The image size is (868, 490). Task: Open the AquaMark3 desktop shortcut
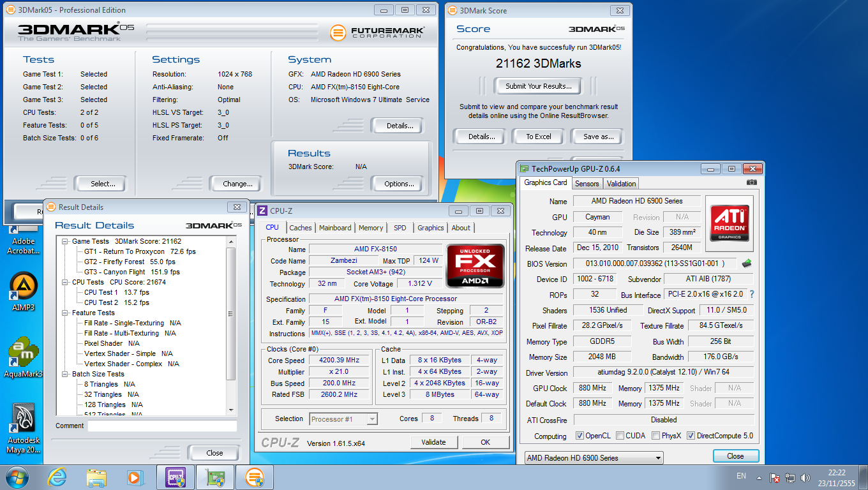click(x=24, y=357)
